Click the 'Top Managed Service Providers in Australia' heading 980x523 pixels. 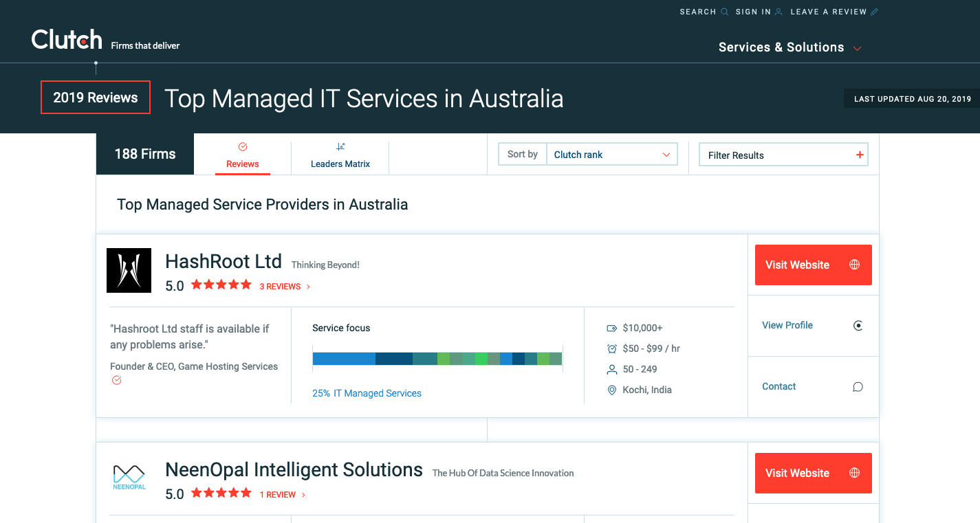263,204
